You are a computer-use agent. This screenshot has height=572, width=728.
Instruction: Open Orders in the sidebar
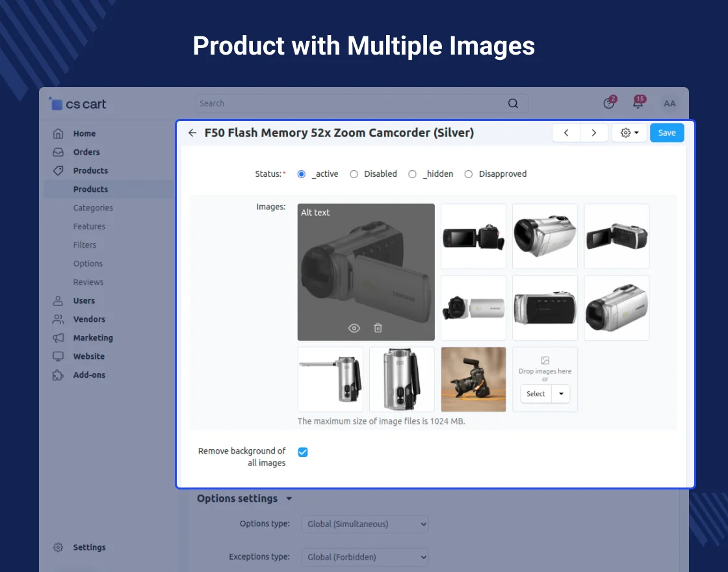[x=86, y=152]
